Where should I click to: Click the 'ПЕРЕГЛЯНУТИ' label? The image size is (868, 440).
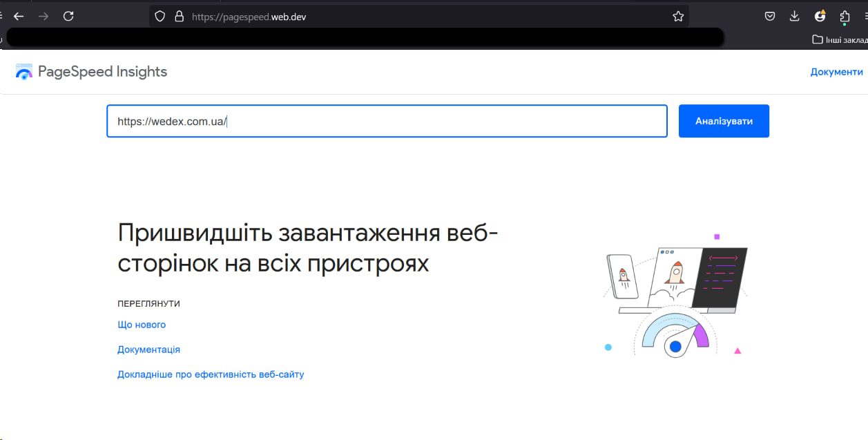pyautogui.click(x=148, y=304)
